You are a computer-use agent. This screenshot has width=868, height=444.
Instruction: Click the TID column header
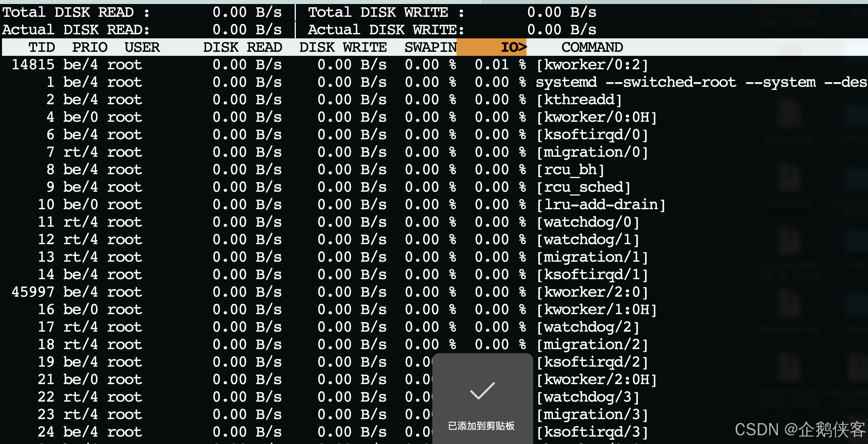(x=41, y=47)
